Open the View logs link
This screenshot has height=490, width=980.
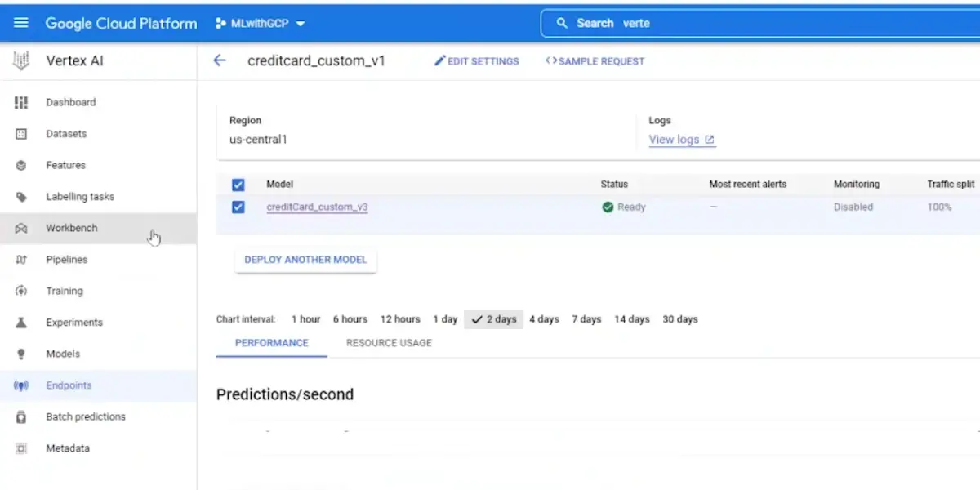point(681,140)
